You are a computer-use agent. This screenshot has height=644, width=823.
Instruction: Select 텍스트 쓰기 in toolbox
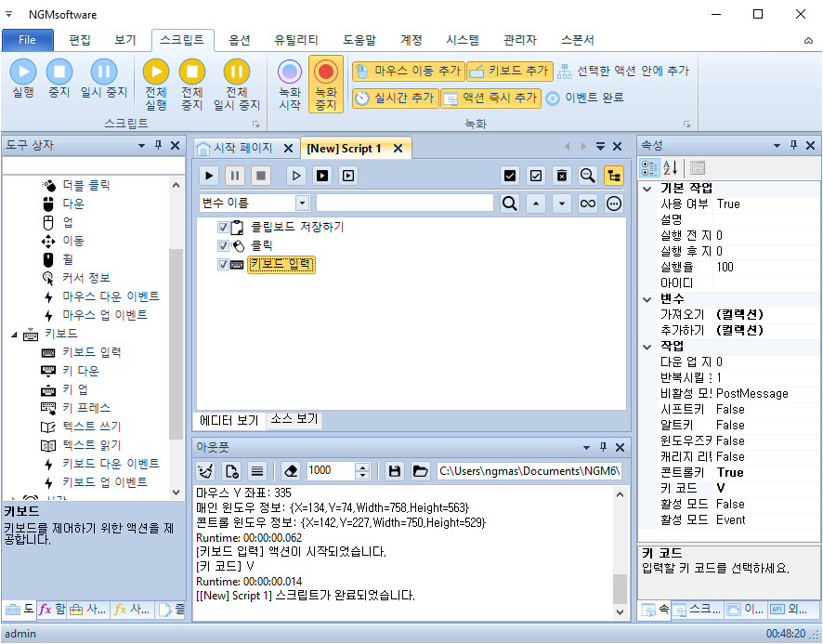pyautogui.click(x=91, y=426)
